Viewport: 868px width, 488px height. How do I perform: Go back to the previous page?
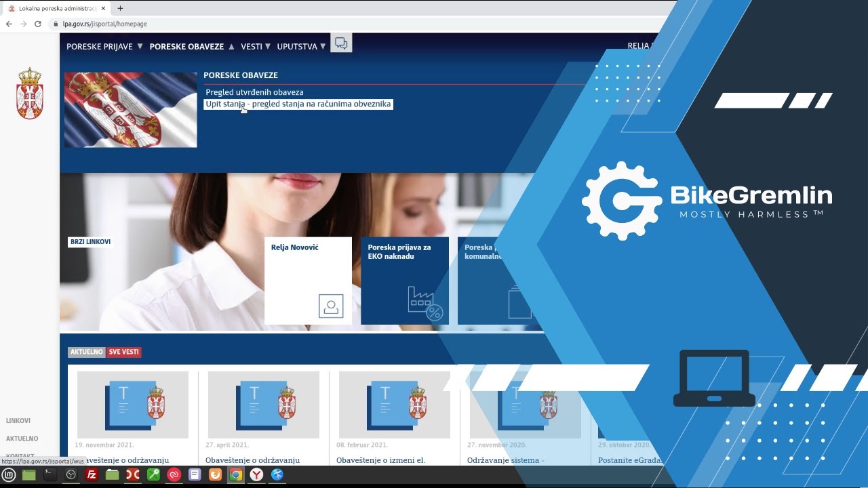click(x=9, y=24)
